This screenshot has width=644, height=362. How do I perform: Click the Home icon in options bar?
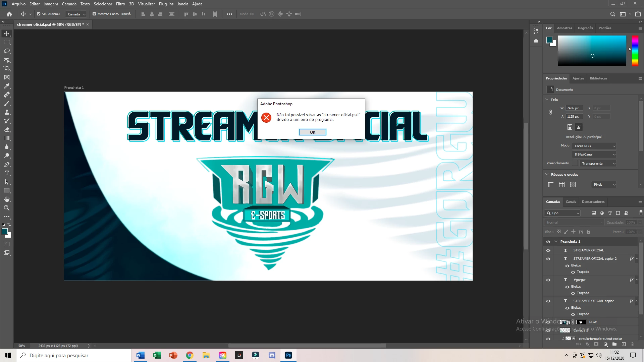[9, 14]
